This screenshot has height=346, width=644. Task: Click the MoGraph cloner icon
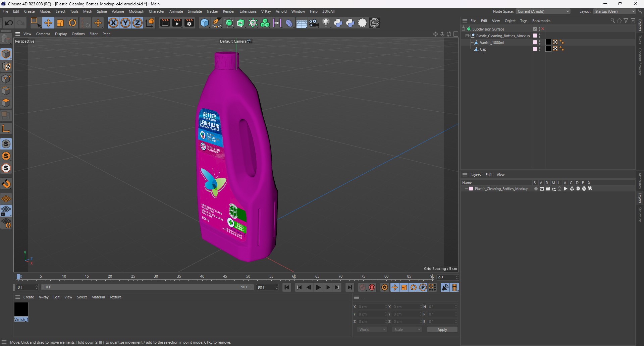click(265, 23)
